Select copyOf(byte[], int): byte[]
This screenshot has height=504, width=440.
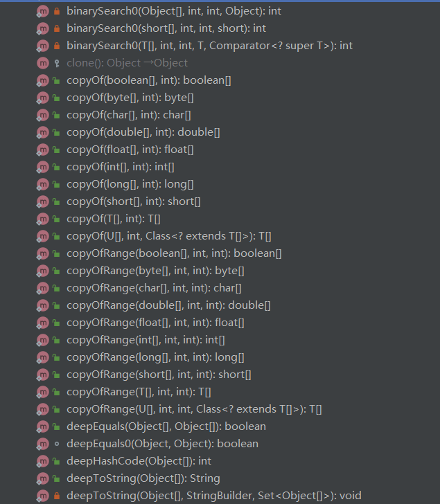tap(130, 98)
